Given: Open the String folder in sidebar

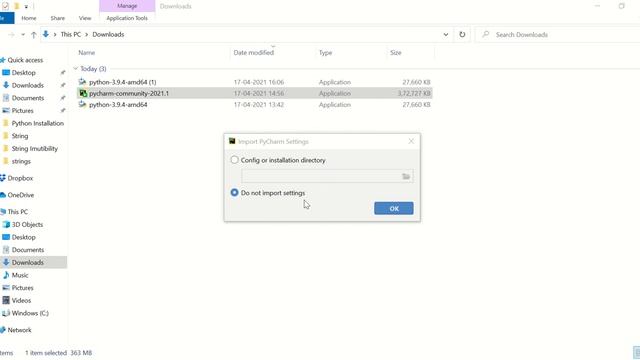Looking at the screenshot, I should click(20, 136).
